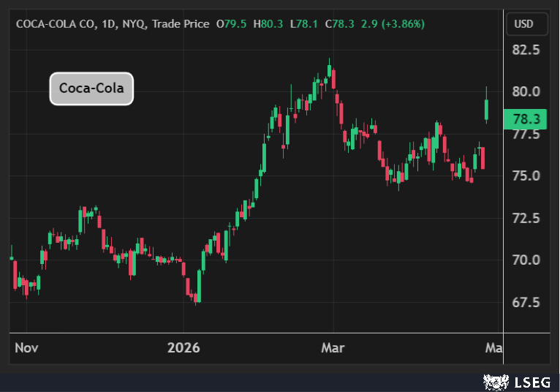Click the L78.1 low price value

(x=305, y=24)
